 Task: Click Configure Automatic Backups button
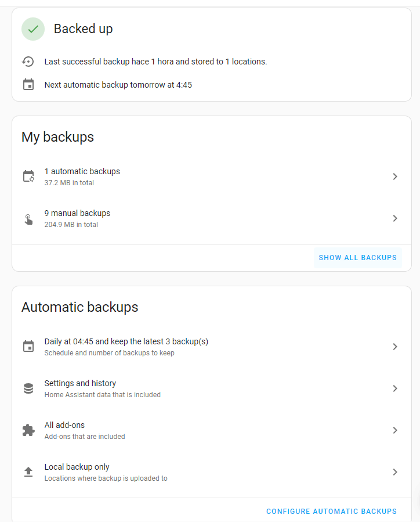pyautogui.click(x=332, y=512)
